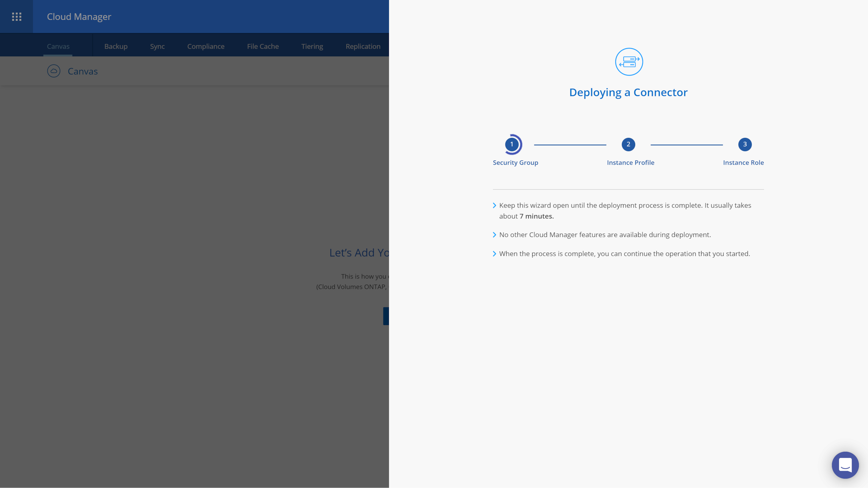Click step 1 Security Group circle
Viewport: 868px width, 488px height.
pos(512,144)
